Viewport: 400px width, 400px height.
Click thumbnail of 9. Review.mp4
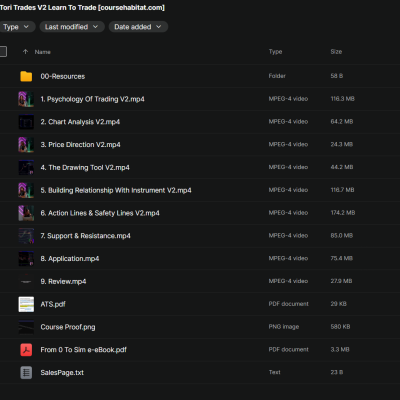click(26, 281)
